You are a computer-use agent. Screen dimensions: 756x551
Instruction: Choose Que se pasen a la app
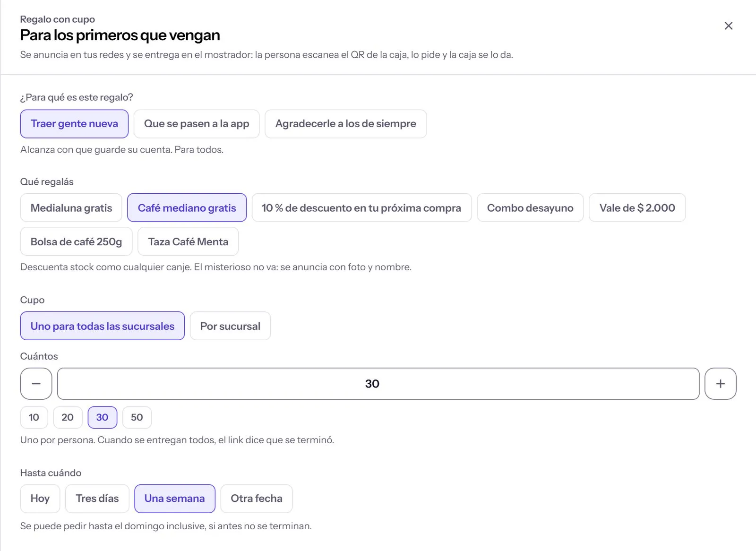[197, 124]
